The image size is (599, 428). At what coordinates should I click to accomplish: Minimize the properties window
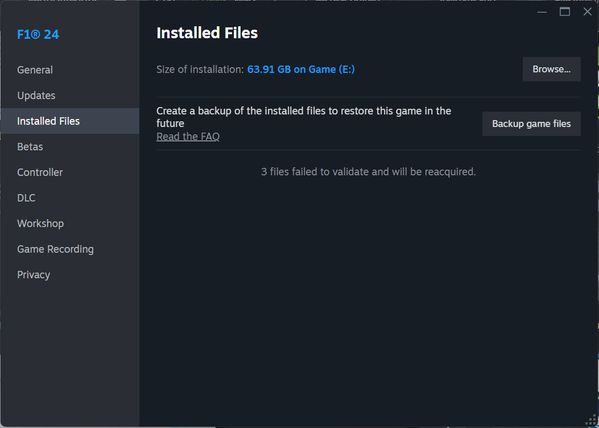point(542,12)
